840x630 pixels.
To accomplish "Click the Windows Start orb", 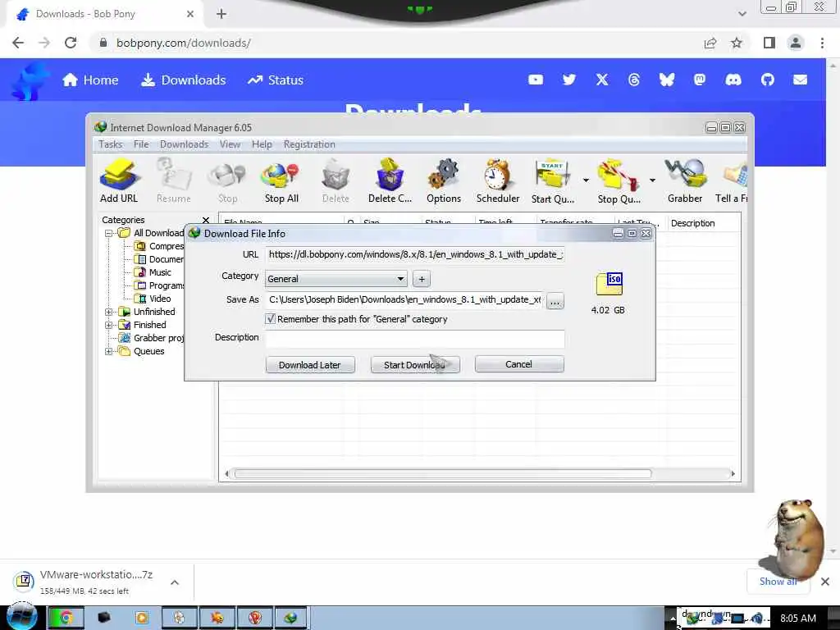I will (x=21, y=616).
